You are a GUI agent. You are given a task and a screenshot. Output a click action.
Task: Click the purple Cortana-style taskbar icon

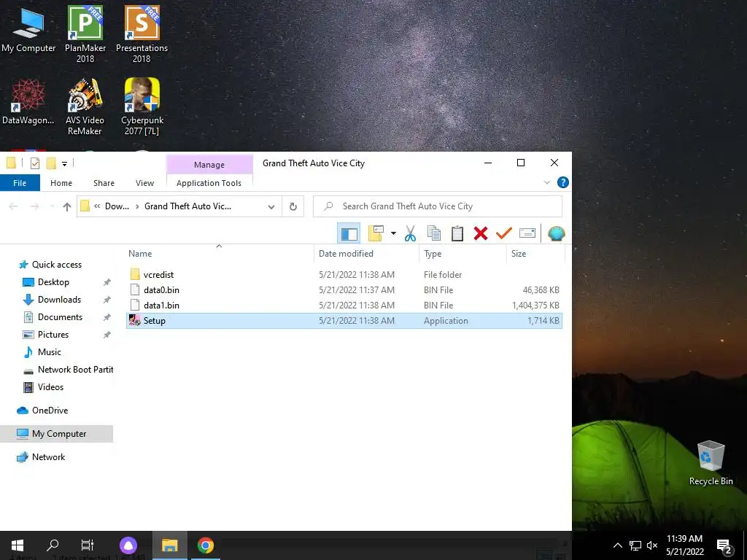point(128,545)
